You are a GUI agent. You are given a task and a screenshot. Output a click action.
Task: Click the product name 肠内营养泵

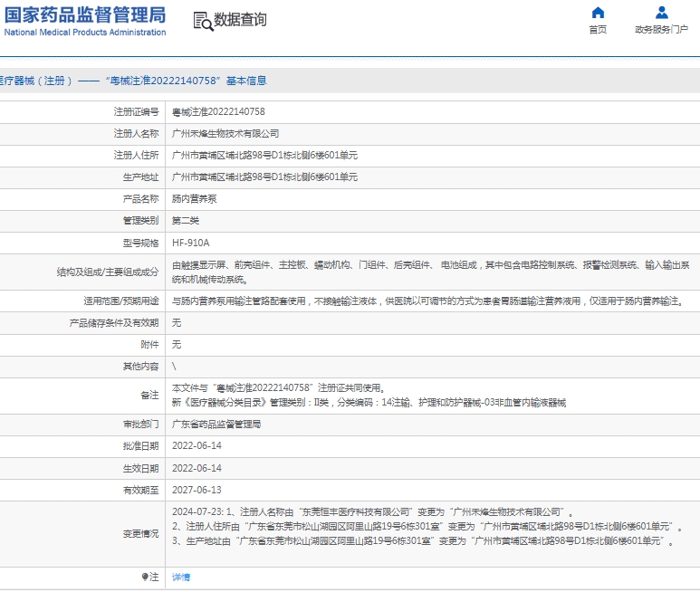(194, 198)
